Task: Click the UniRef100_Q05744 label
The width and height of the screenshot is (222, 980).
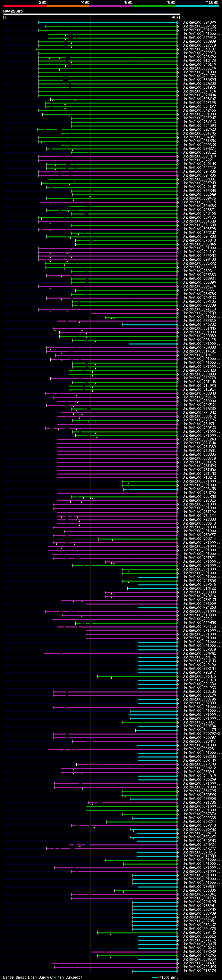Action: (199, 538)
